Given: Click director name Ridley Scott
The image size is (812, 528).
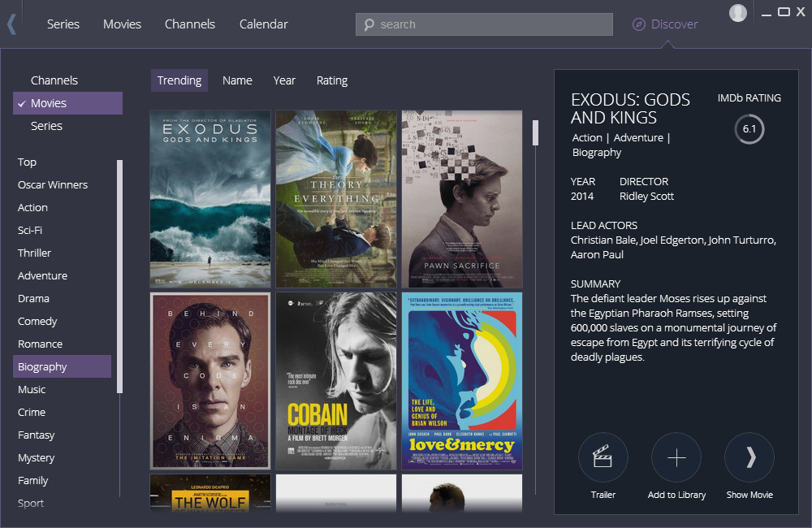Looking at the screenshot, I should click(647, 197).
